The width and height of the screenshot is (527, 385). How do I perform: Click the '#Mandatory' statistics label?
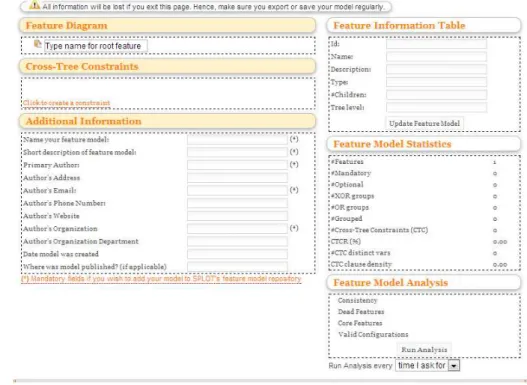351,173
